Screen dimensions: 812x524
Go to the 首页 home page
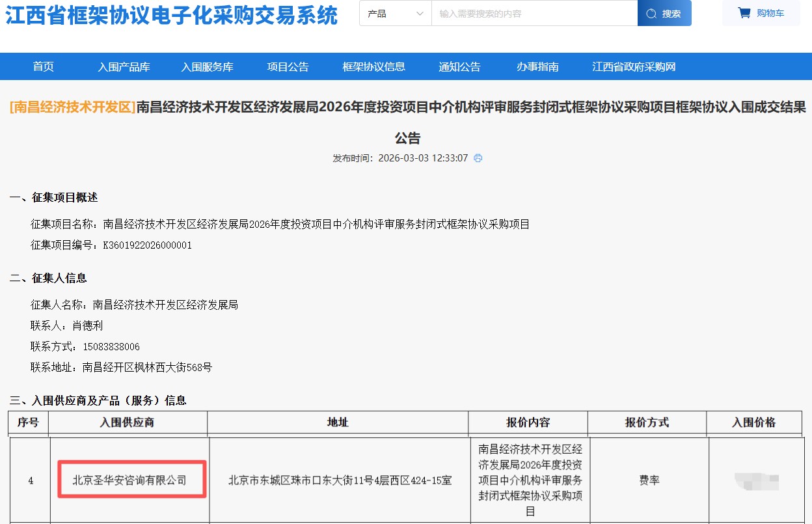pos(44,66)
